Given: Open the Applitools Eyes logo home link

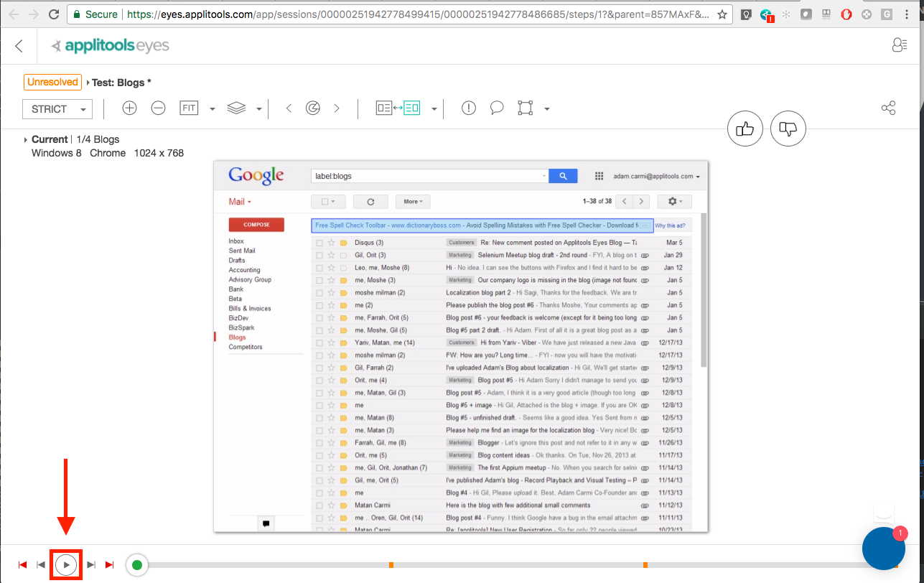Looking at the screenshot, I should pos(110,46).
